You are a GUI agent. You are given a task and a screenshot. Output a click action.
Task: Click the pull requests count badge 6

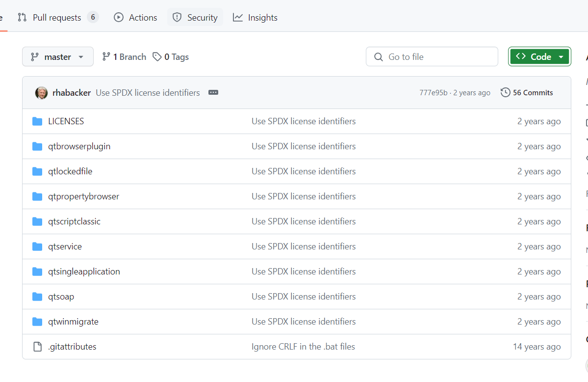click(93, 17)
